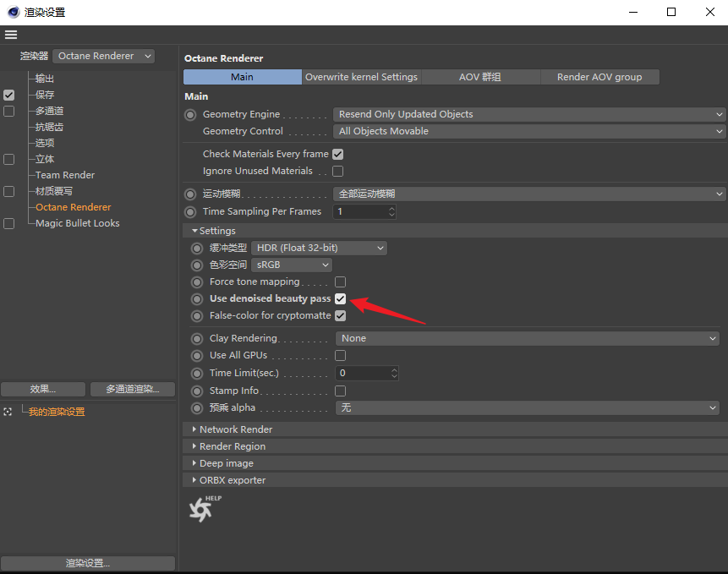
Task: Open the Clay Rendering dropdown
Action: [x=528, y=338]
